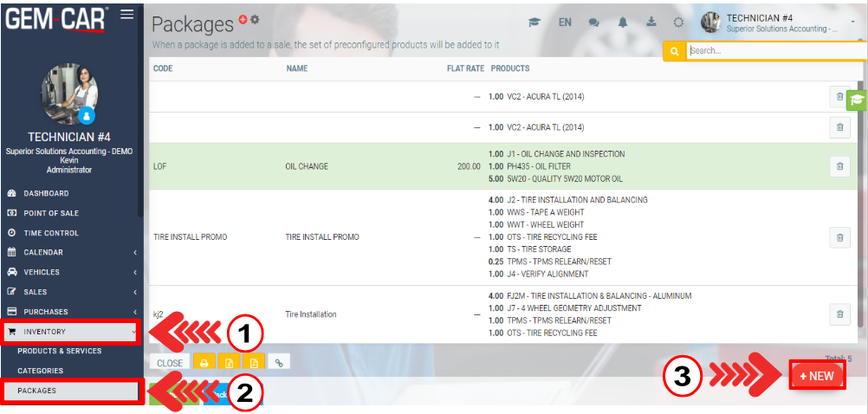Open the Technician #4 user dropdown
The height and width of the screenshot is (414, 868).
(780, 23)
